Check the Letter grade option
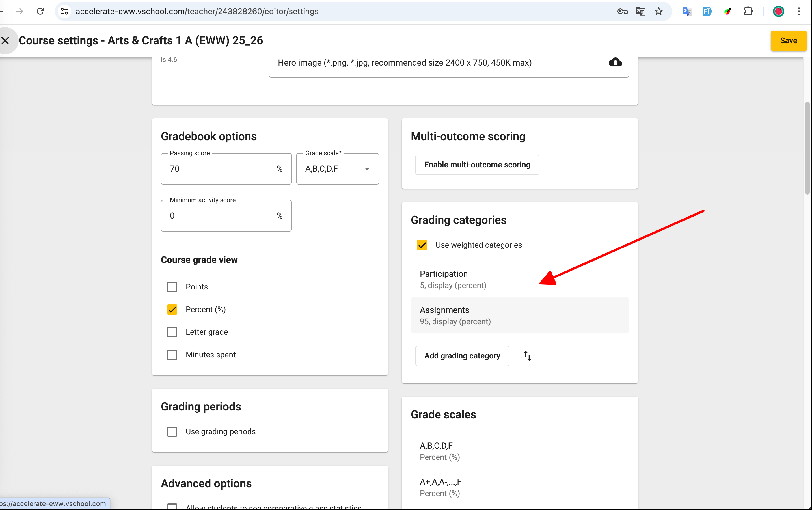This screenshot has width=812, height=510. (172, 332)
